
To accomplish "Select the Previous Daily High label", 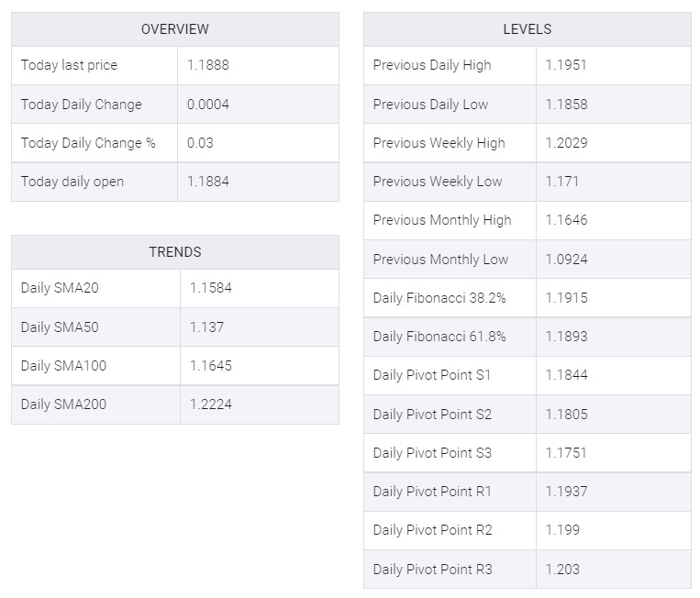I will click(x=432, y=65).
